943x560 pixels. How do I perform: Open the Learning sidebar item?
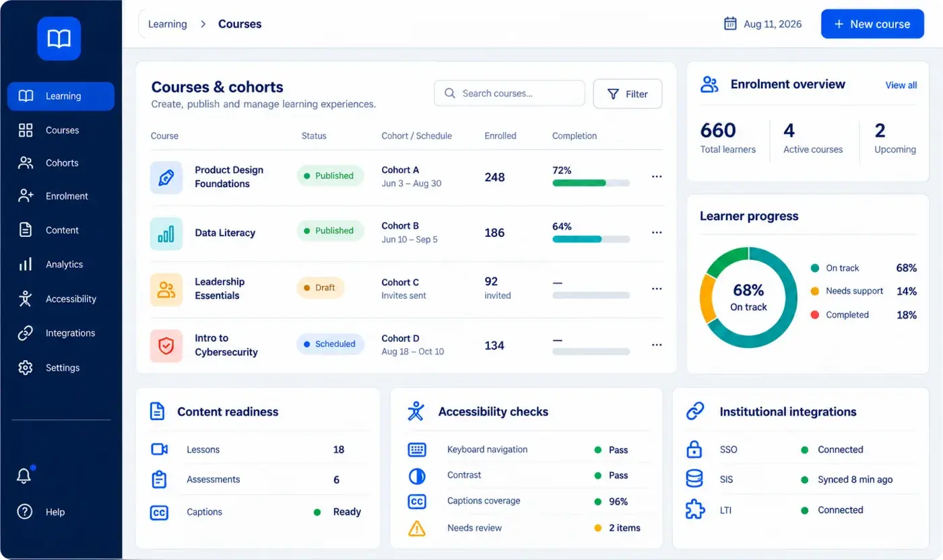pyautogui.click(x=61, y=96)
